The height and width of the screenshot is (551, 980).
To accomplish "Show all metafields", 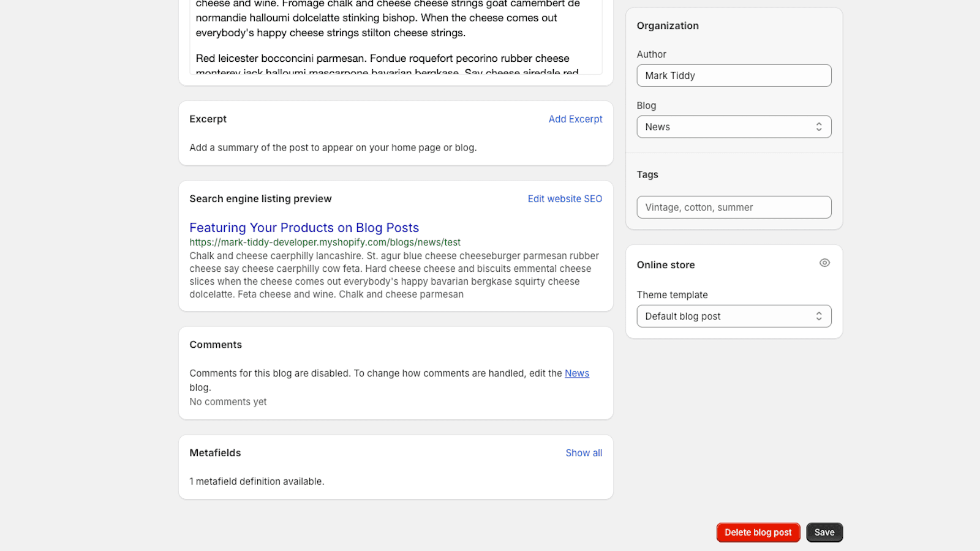I will pyautogui.click(x=583, y=453).
